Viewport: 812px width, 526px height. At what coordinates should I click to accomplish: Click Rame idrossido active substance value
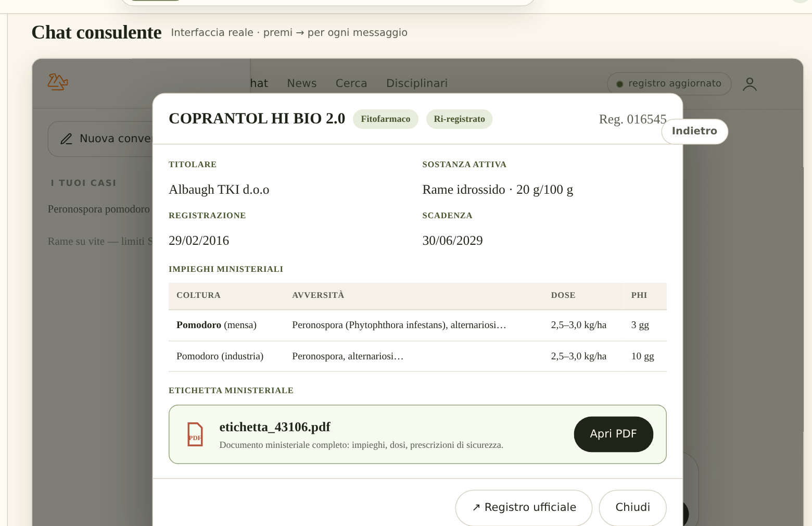pyautogui.click(x=498, y=190)
